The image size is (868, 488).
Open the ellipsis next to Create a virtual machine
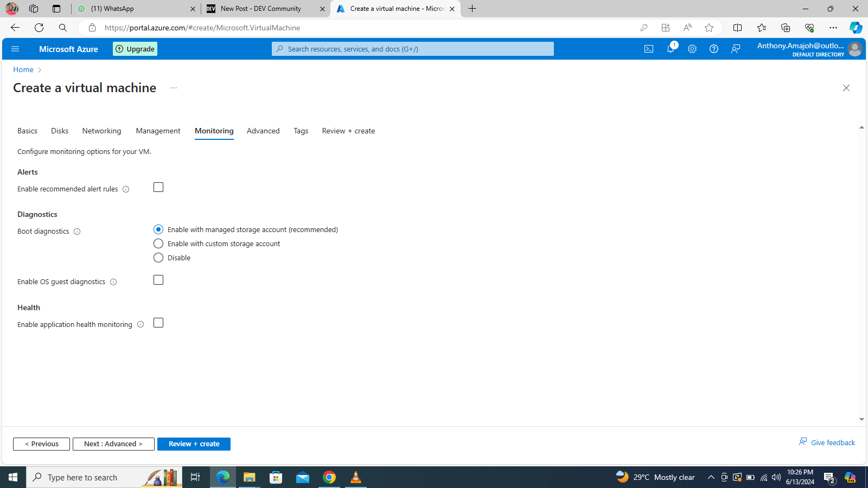coord(174,88)
